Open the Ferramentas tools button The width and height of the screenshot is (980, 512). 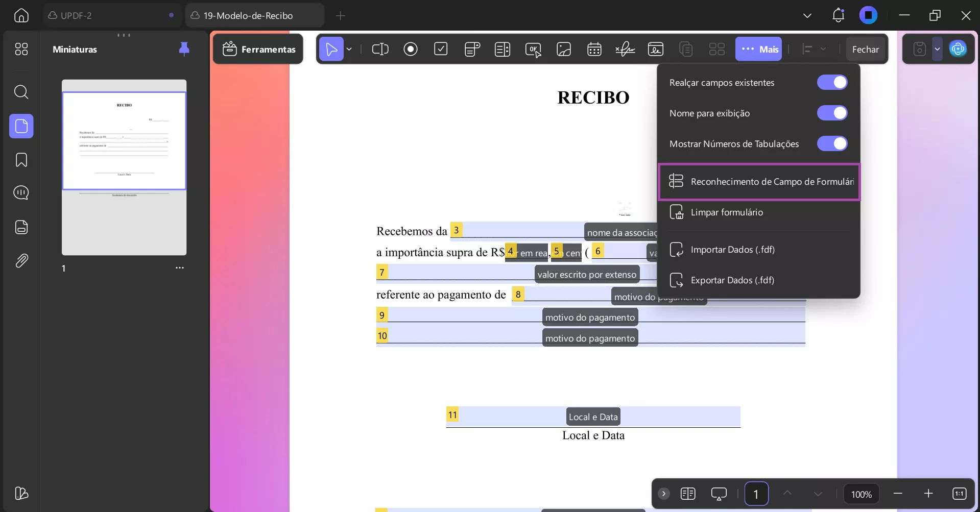(258, 49)
